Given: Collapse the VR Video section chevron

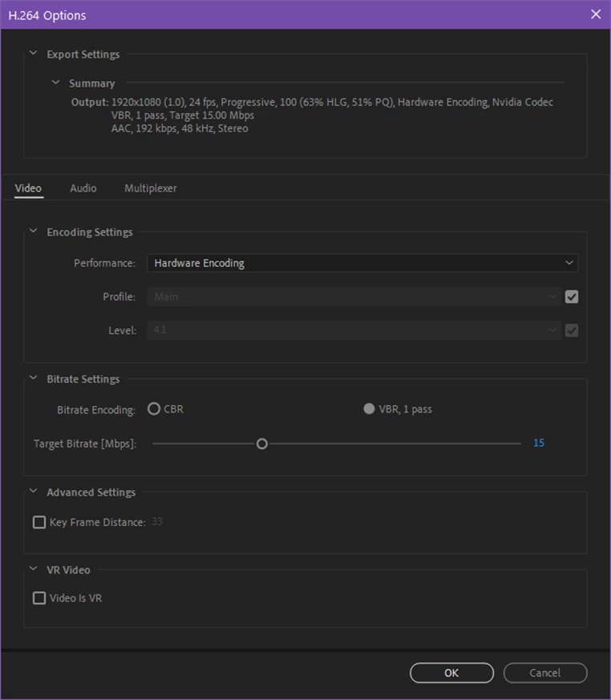Looking at the screenshot, I should 33,568.
